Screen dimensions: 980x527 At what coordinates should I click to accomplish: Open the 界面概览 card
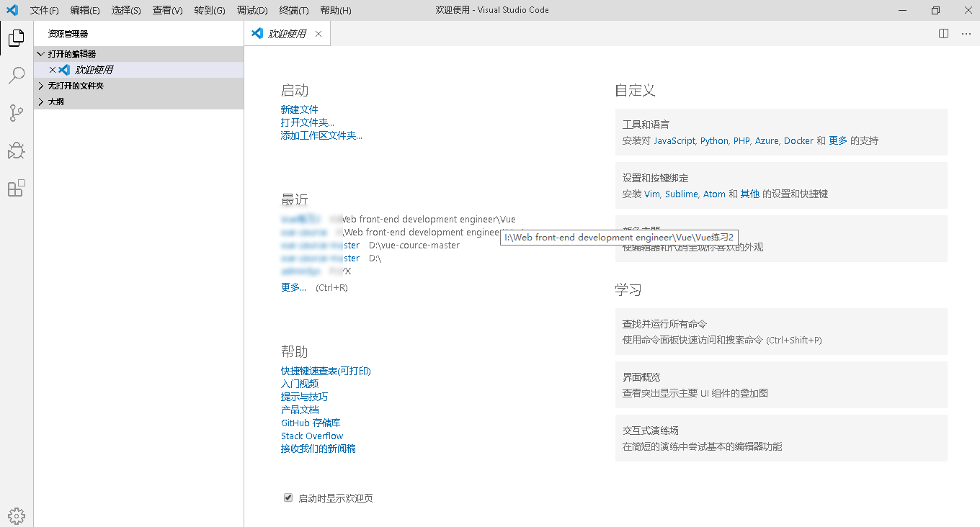pyautogui.click(x=781, y=384)
